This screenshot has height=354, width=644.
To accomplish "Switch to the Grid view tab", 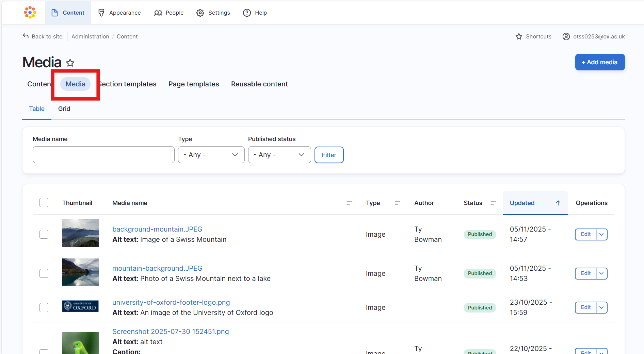I will [x=64, y=109].
